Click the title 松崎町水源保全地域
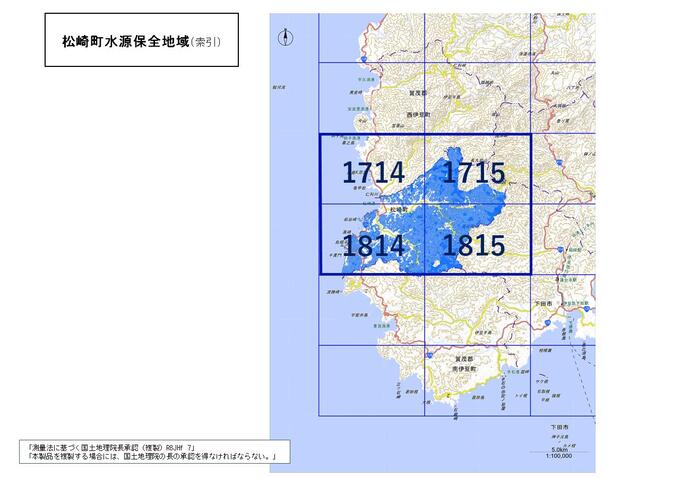Viewport: 690px width, 478px height. 126,42
